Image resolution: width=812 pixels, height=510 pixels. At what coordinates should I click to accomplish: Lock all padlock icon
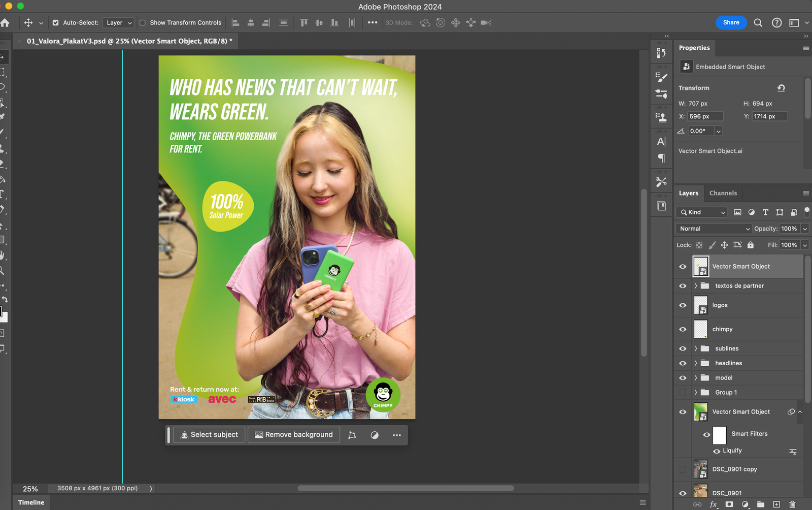(751, 245)
